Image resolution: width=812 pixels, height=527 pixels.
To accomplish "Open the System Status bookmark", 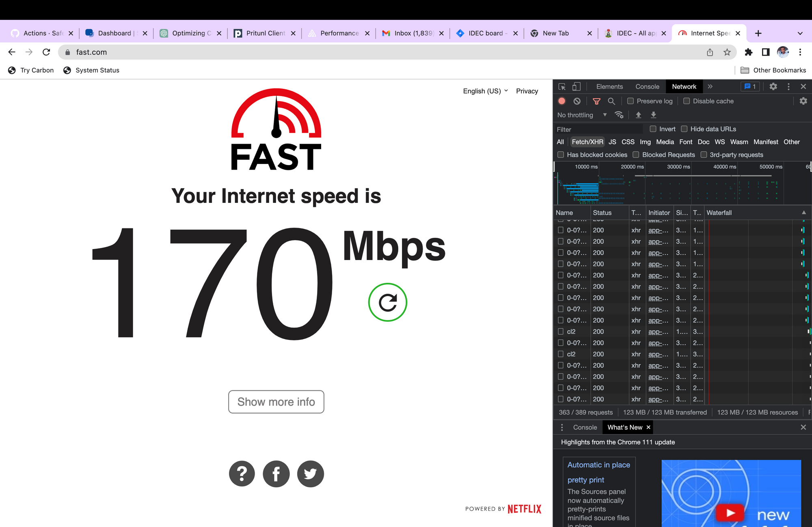I will coord(91,70).
